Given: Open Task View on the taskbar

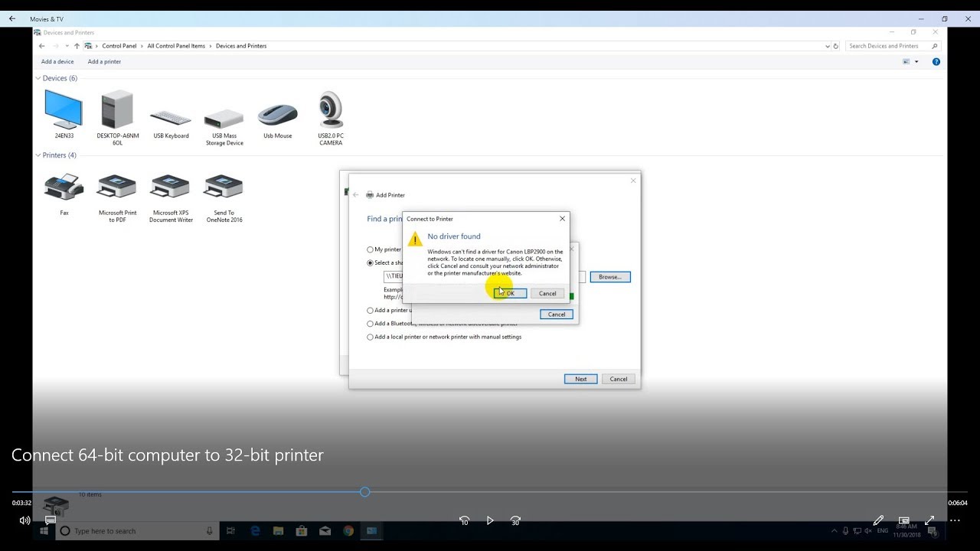Looking at the screenshot, I should click(230, 530).
